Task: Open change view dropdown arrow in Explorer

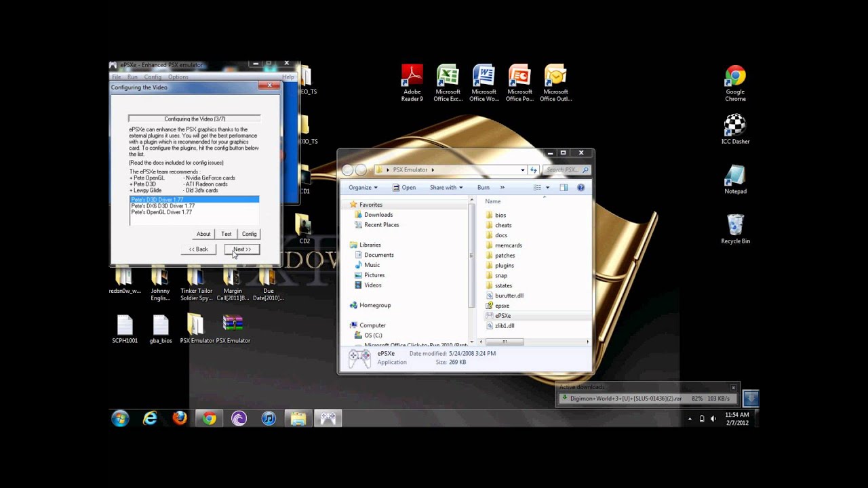Action: 547,188
